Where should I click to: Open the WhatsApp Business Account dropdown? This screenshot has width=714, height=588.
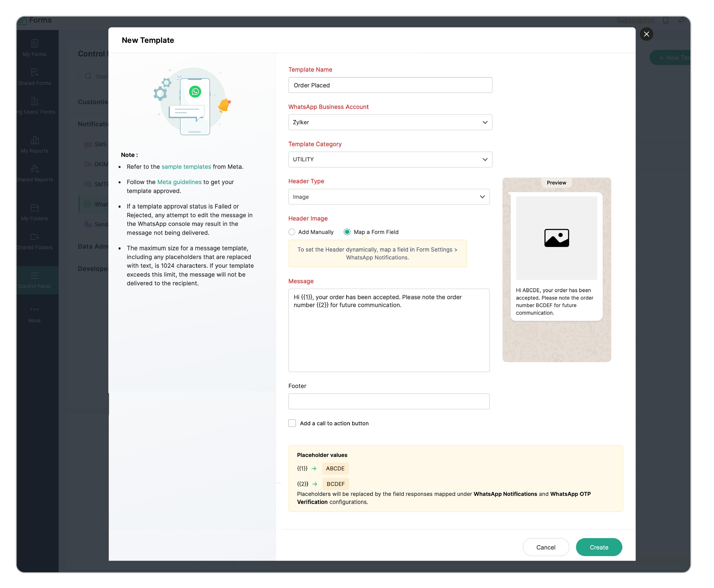tap(390, 122)
